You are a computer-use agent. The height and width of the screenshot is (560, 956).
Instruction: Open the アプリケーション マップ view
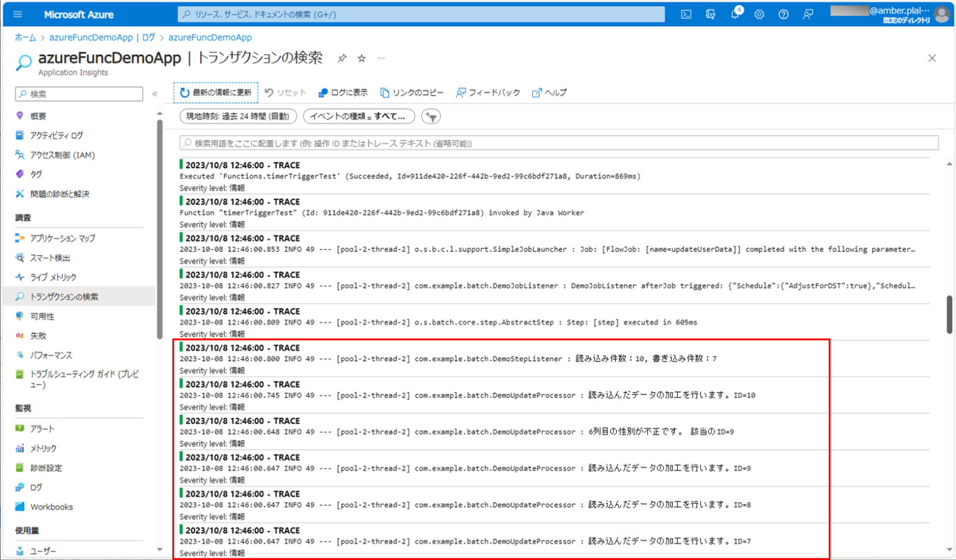(x=61, y=238)
